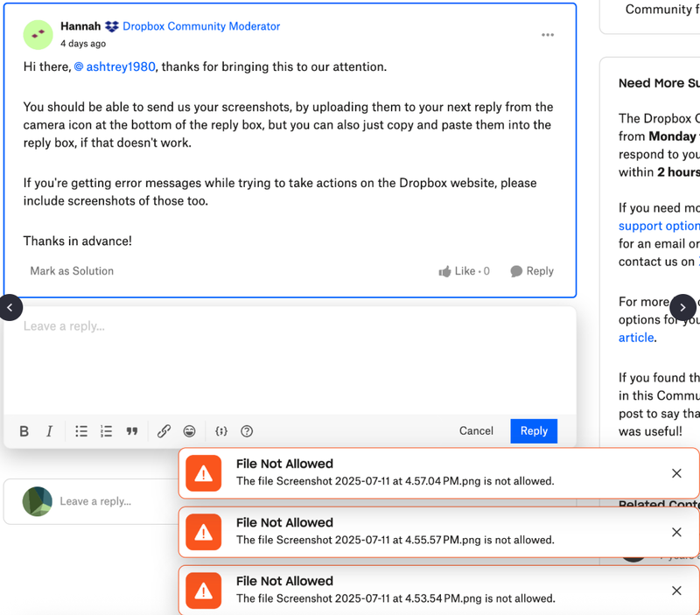
Task: Toggle italic formatting in reply editor
Action: [50, 431]
